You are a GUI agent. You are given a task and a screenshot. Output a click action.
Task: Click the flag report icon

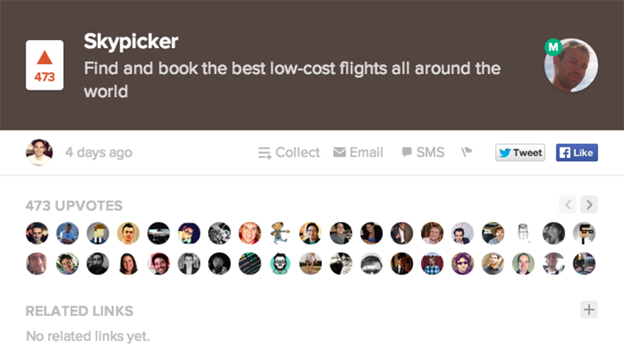coord(467,152)
